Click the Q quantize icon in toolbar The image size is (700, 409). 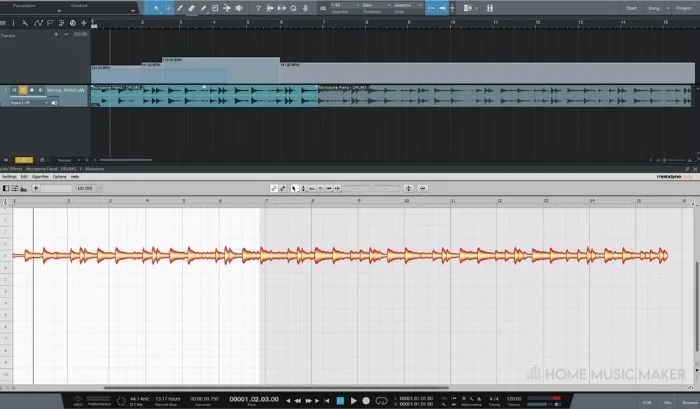click(x=293, y=8)
